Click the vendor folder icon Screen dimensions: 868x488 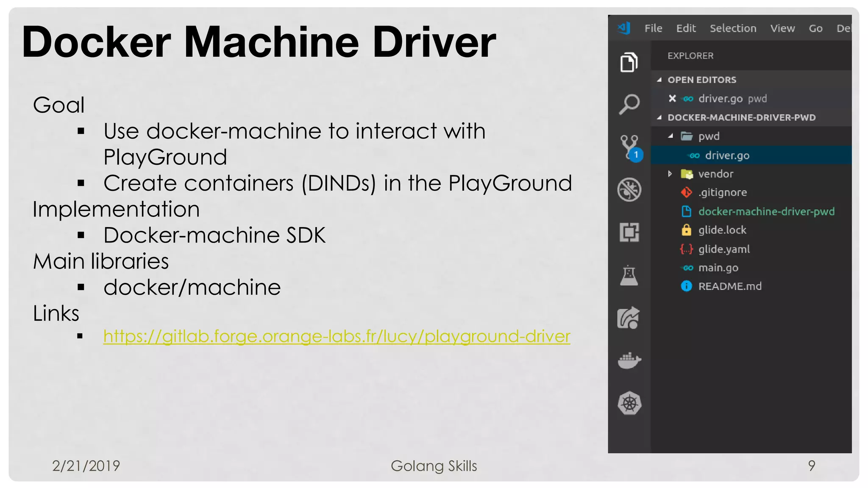tap(687, 174)
